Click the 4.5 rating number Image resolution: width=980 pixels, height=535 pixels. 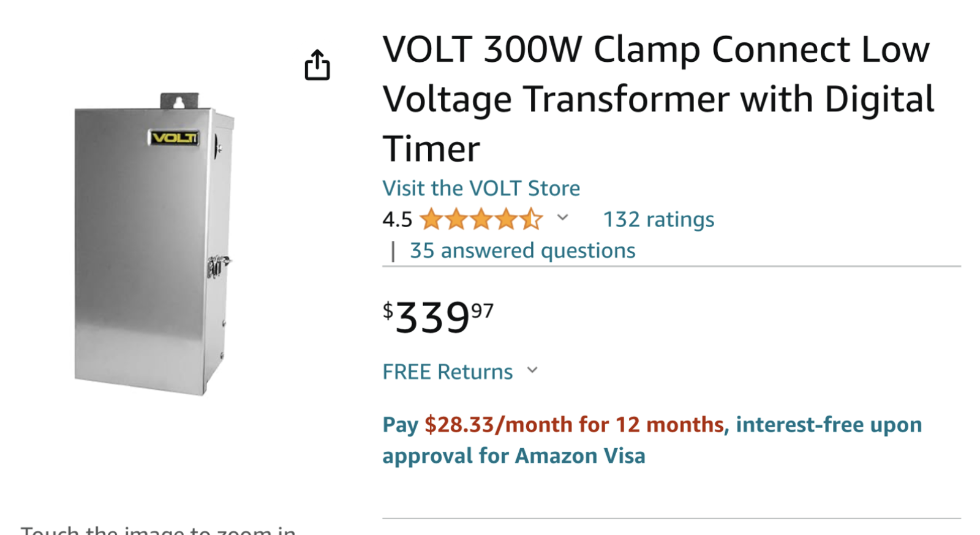(398, 219)
